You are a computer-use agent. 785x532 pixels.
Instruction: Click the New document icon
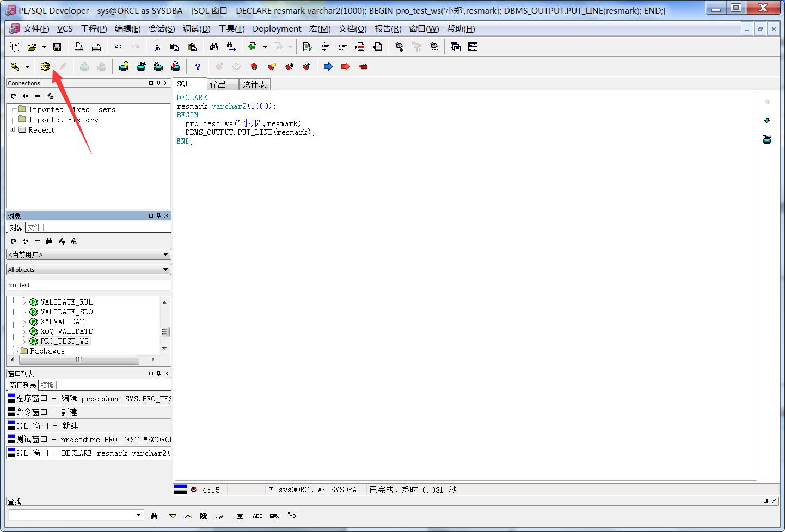click(x=15, y=47)
